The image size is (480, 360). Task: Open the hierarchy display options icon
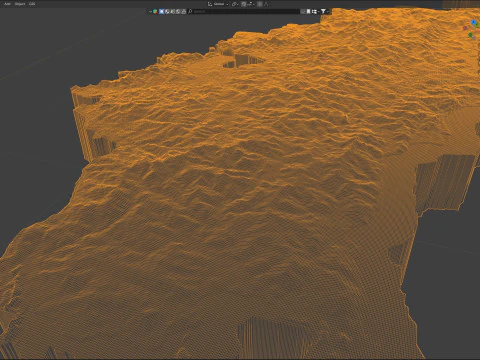(x=314, y=11)
